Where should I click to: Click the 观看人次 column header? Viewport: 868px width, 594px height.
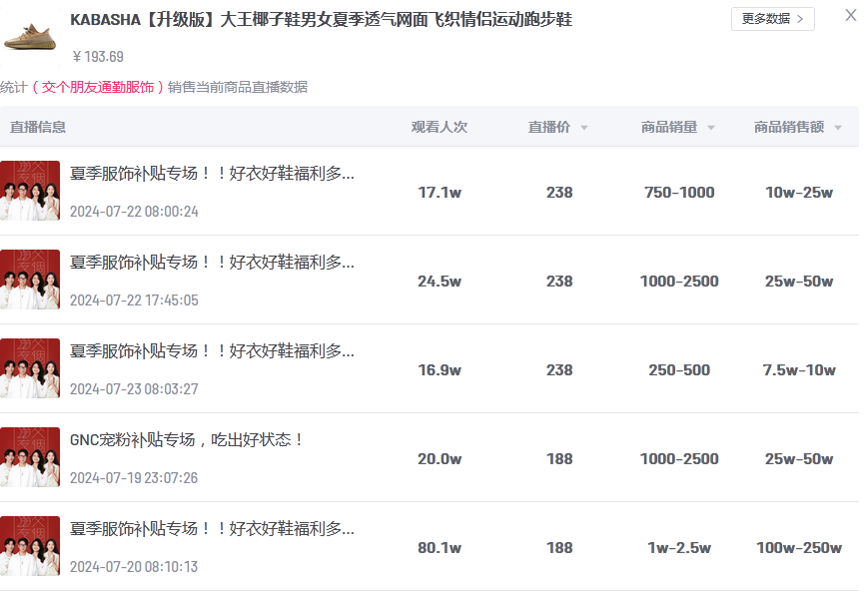click(439, 127)
